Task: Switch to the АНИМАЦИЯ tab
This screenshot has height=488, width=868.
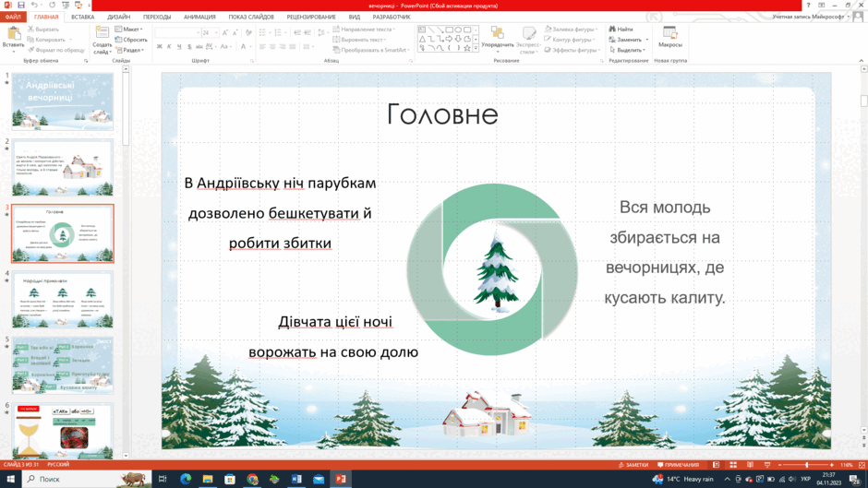Action: click(199, 17)
